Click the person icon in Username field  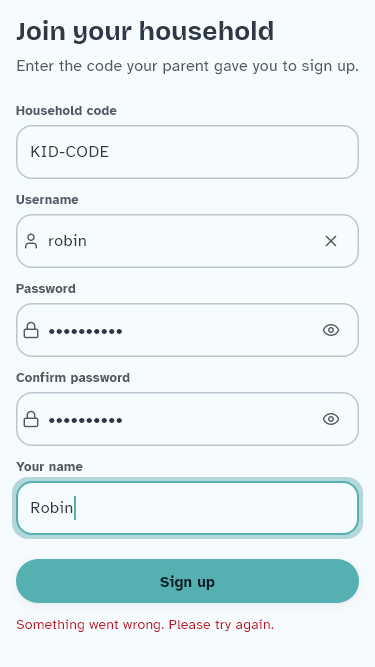[31, 241]
